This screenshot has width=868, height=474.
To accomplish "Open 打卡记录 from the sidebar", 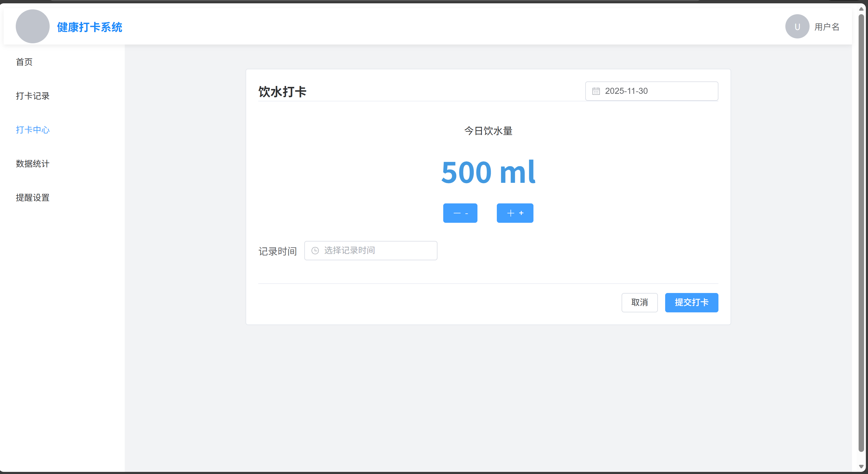I will 33,96.
